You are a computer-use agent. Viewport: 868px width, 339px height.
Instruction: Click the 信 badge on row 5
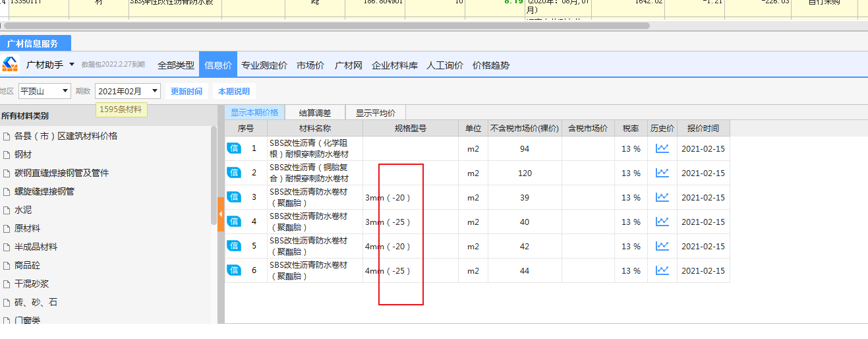click(x=234, y=246)
